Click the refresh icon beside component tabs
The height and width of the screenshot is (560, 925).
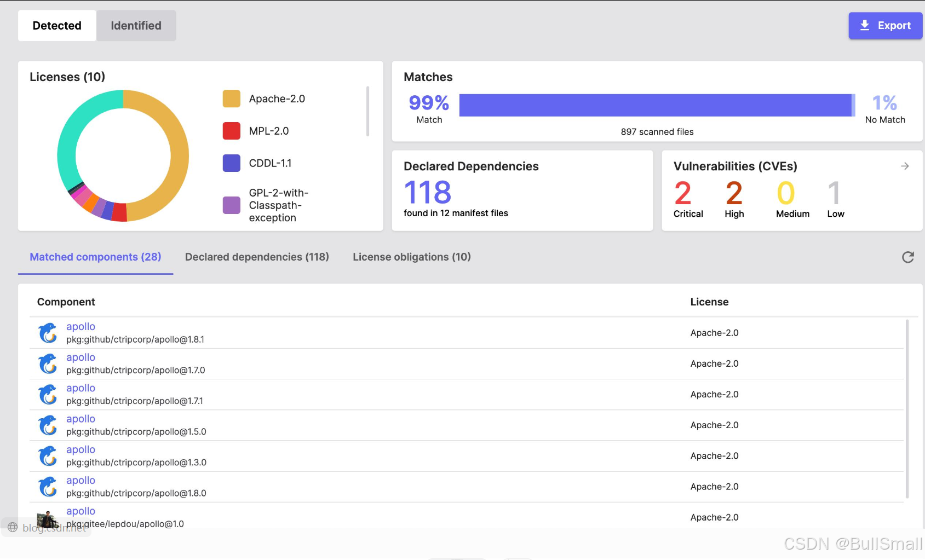907,257
